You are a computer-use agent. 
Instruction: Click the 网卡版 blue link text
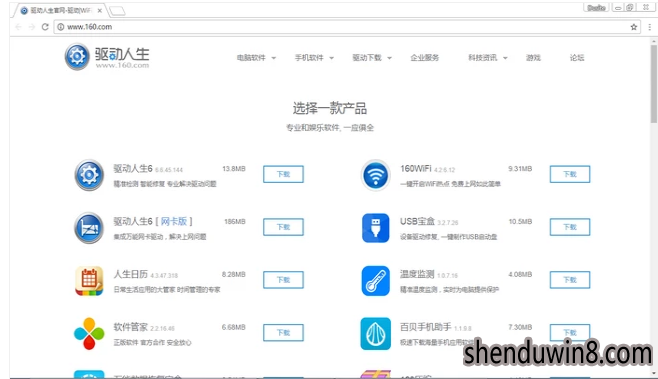[x=174, y=221]
